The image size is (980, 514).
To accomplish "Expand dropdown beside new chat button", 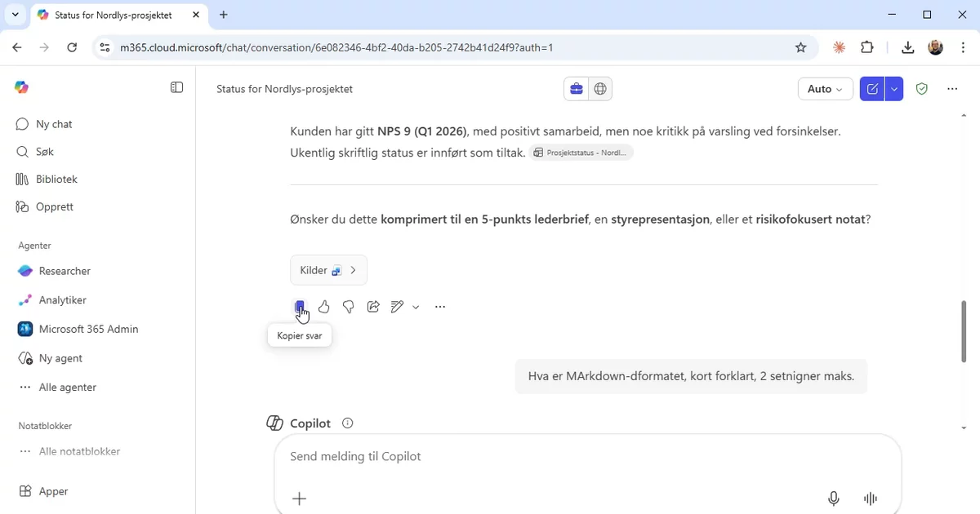I will pos(895,89).
